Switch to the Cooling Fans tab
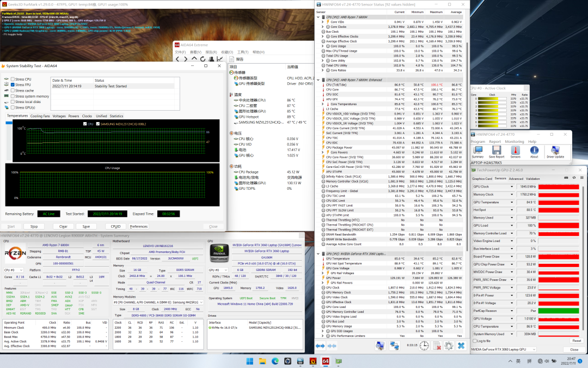The height and width of the screenshot is (368, 588). point(40,116)
